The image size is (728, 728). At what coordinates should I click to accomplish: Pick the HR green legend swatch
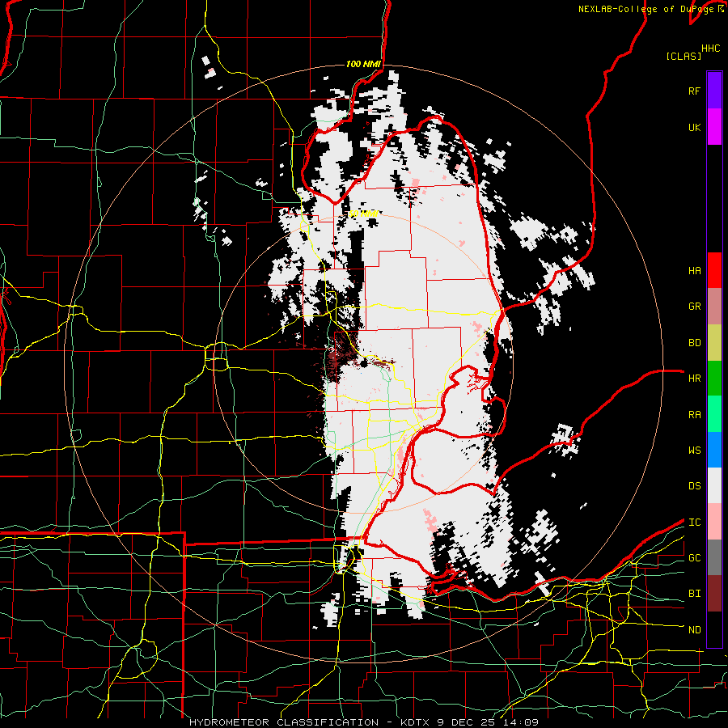(x=714, y=379)
